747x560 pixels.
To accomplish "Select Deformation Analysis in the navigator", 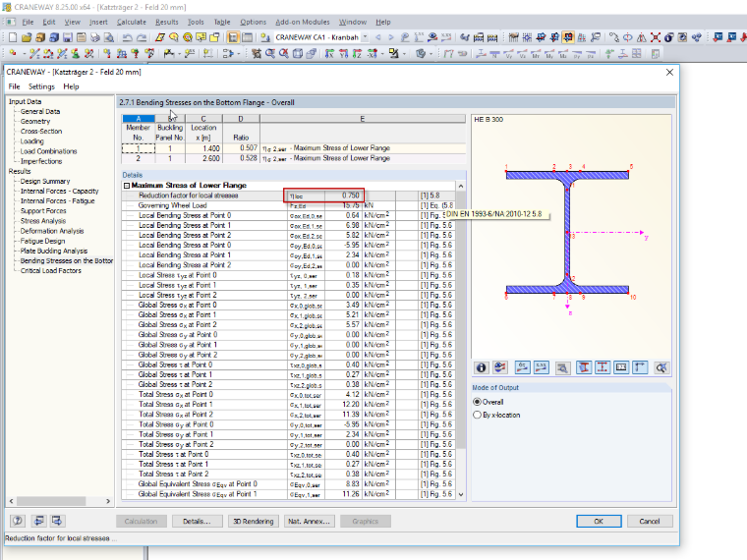I will click(x=52, y=231).
